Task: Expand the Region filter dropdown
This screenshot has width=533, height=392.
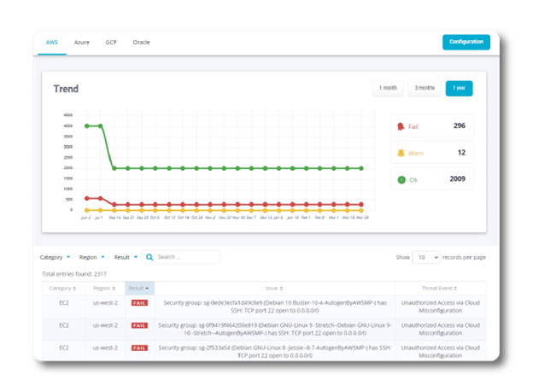Action: 91,257
